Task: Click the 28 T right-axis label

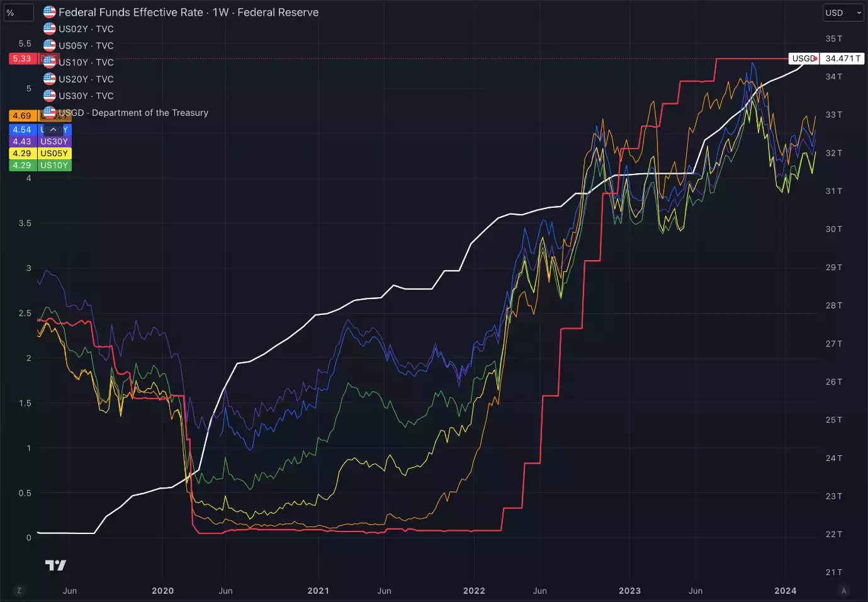Action: click(x=834, y=305)
